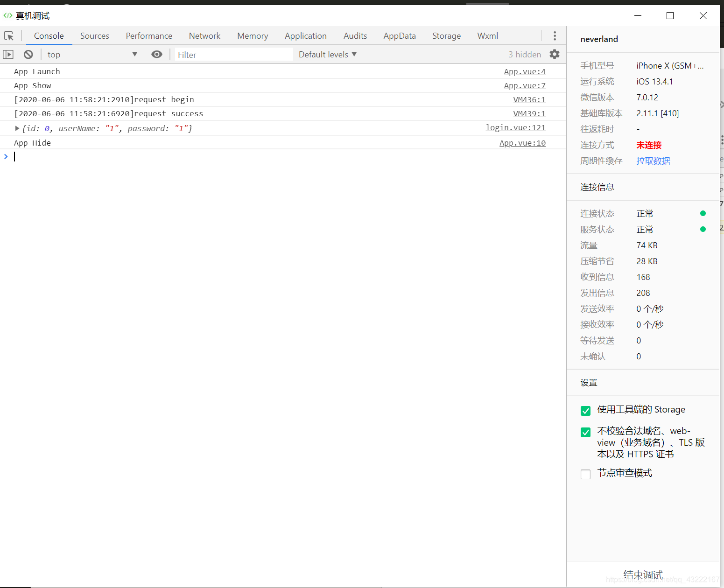Open source link App.vue:10
This screenshot has height=588, width=724.
point(522,143)
